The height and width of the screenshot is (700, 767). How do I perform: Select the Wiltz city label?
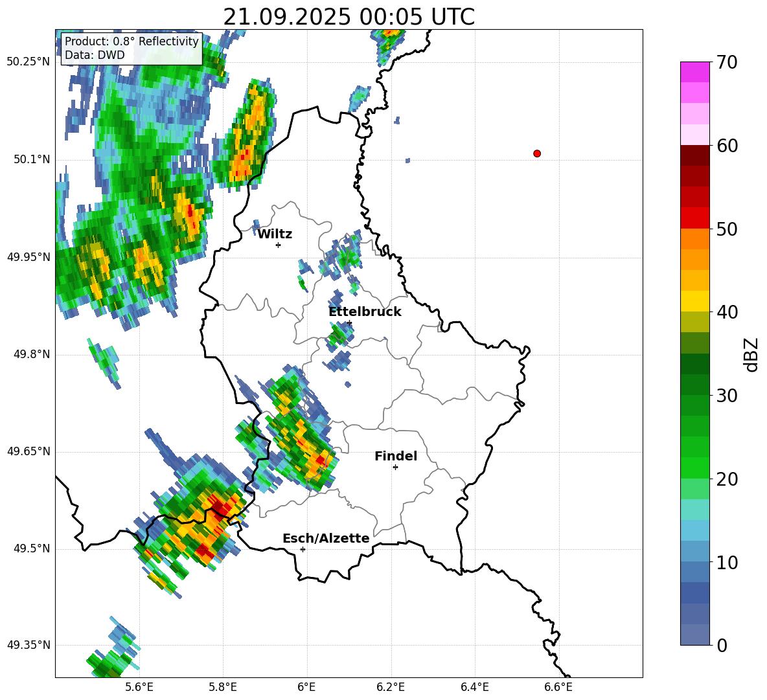point(275,234)
